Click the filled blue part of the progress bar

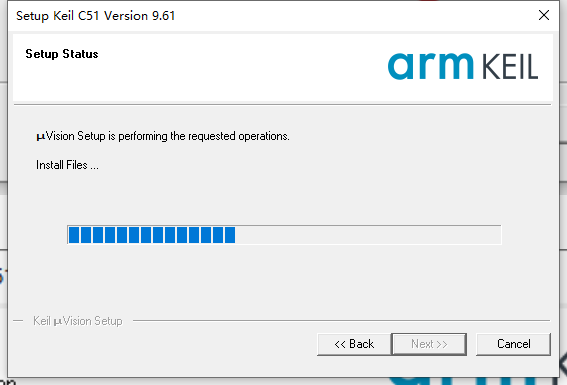[152, 235]
